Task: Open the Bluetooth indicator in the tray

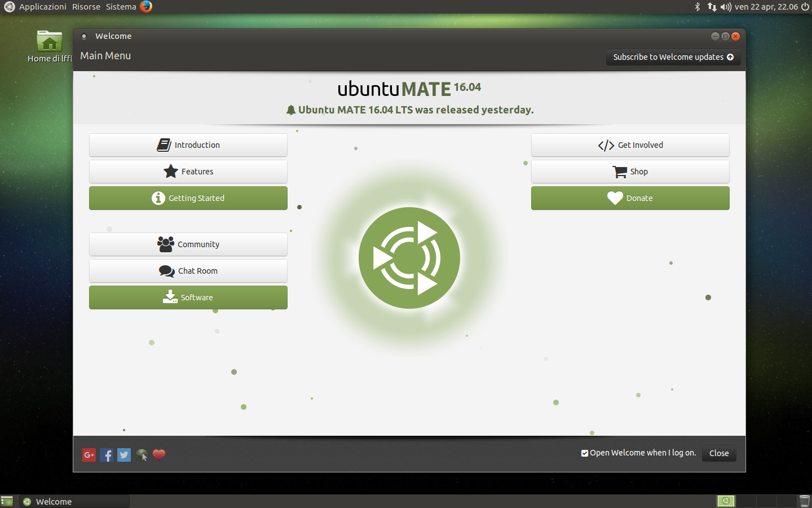Action: coord(698,7)
